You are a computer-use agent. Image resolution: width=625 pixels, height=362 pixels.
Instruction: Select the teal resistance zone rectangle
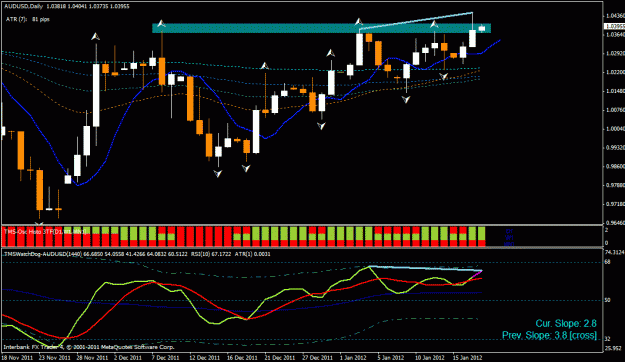point(321,28)
